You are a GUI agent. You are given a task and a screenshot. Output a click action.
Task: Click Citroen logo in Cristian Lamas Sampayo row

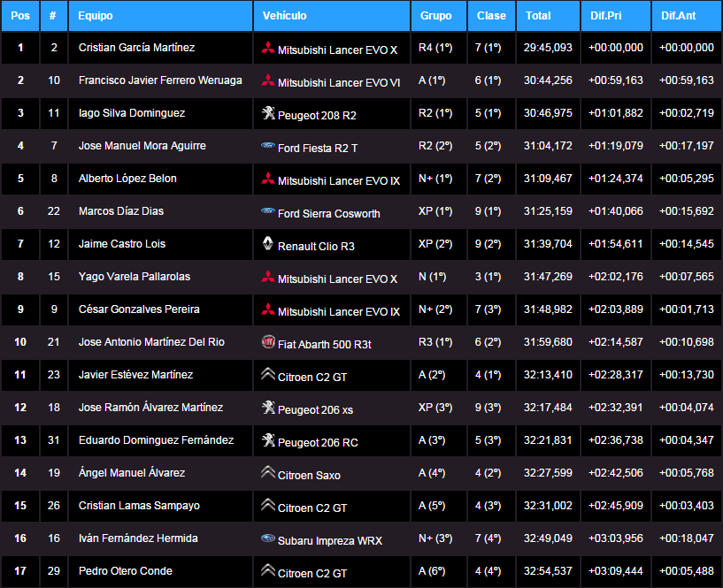tap(268, 505)
